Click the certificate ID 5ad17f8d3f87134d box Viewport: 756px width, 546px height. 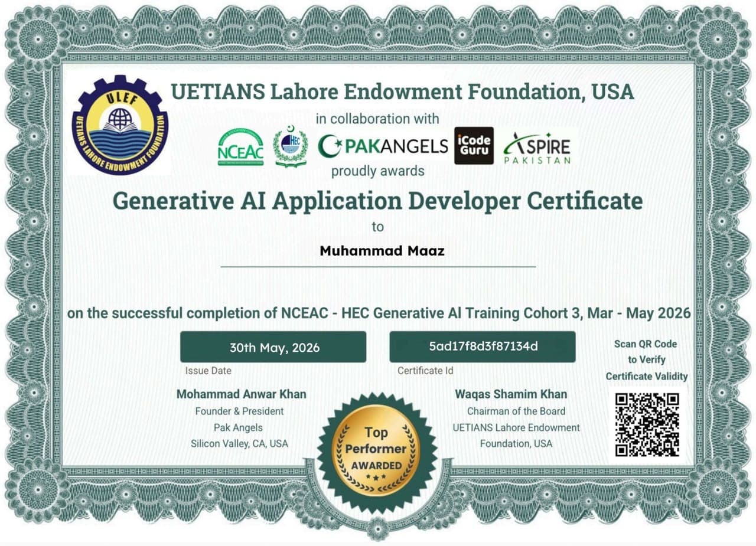click(483, 346)
